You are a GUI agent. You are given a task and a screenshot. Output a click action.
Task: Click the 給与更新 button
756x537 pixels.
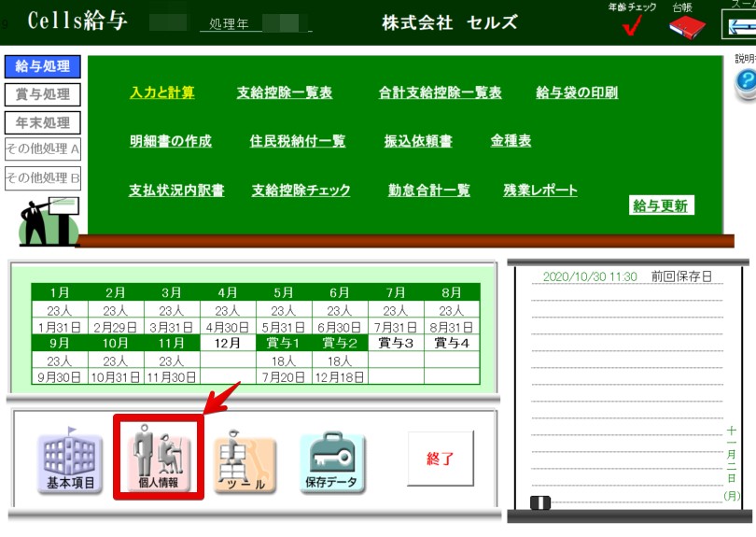coord(661,205)
